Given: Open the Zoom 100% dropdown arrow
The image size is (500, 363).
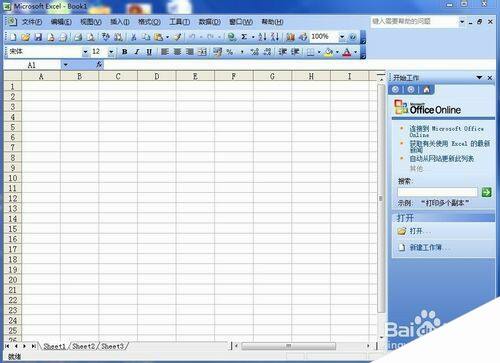Looking at the screenshot, I should 342,37.
